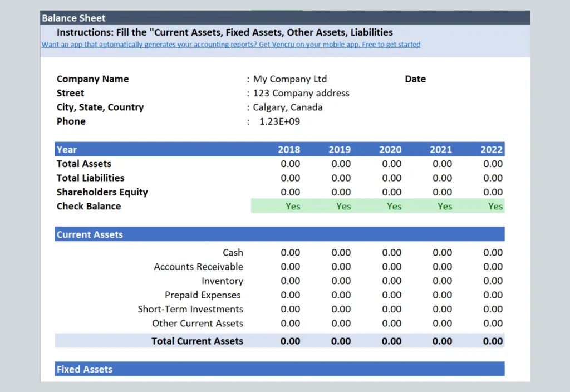Select the Fixed Assets section header
This screenshot has width=570, height=392.
coord(85,370)
